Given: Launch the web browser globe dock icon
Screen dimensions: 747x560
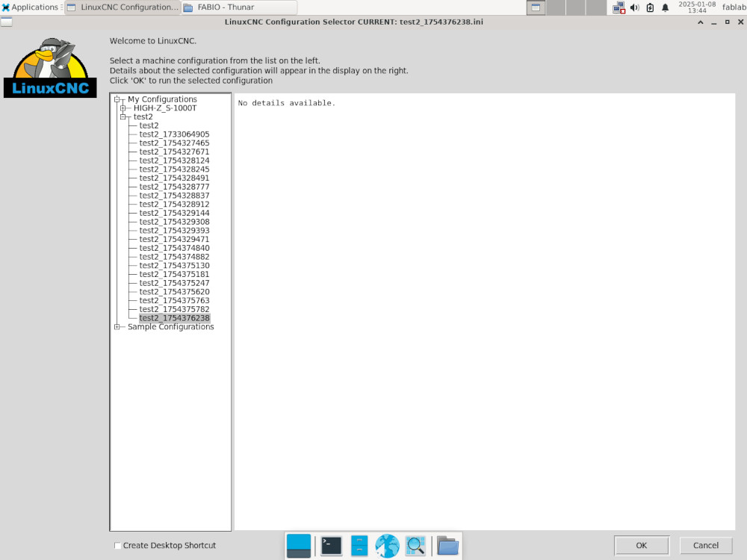Looking at the screenshot, I should tap(387, 546).
